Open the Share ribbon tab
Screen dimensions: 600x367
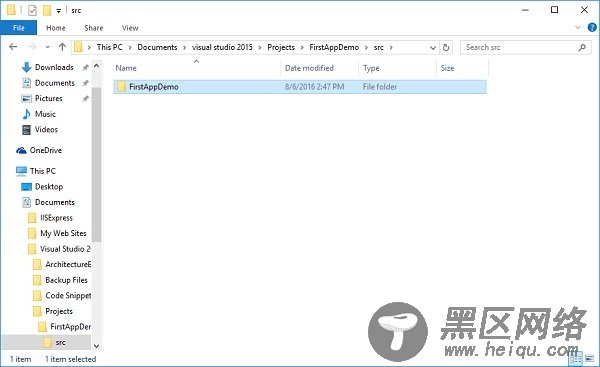tap(94, 28)
